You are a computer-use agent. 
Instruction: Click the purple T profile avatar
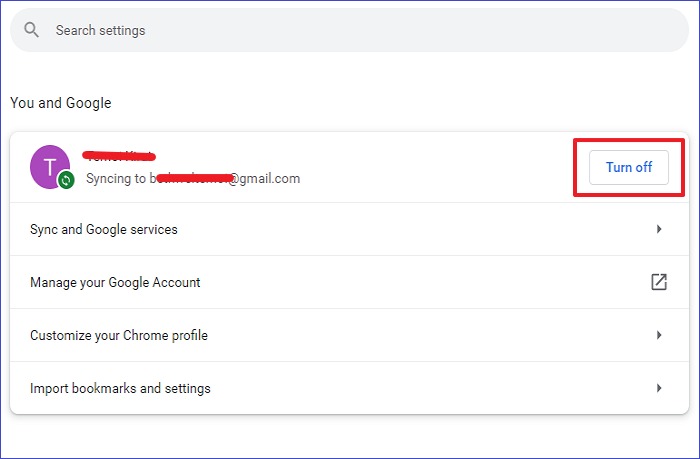50,166
